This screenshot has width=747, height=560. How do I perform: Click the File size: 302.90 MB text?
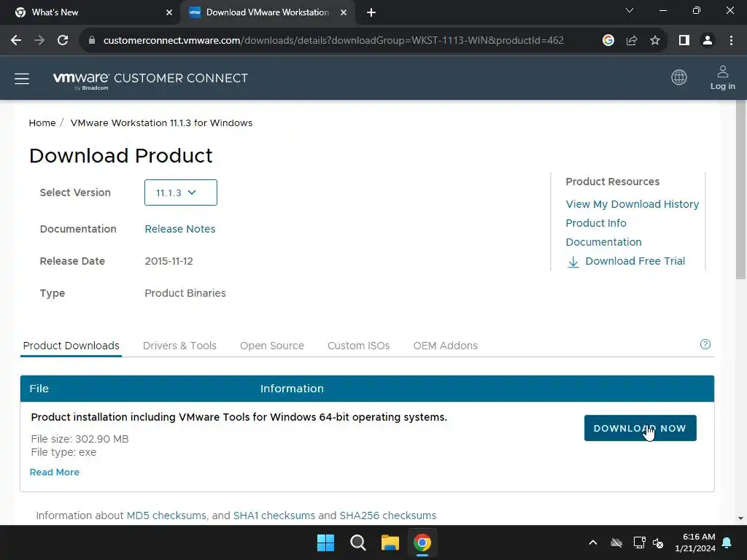80,439
